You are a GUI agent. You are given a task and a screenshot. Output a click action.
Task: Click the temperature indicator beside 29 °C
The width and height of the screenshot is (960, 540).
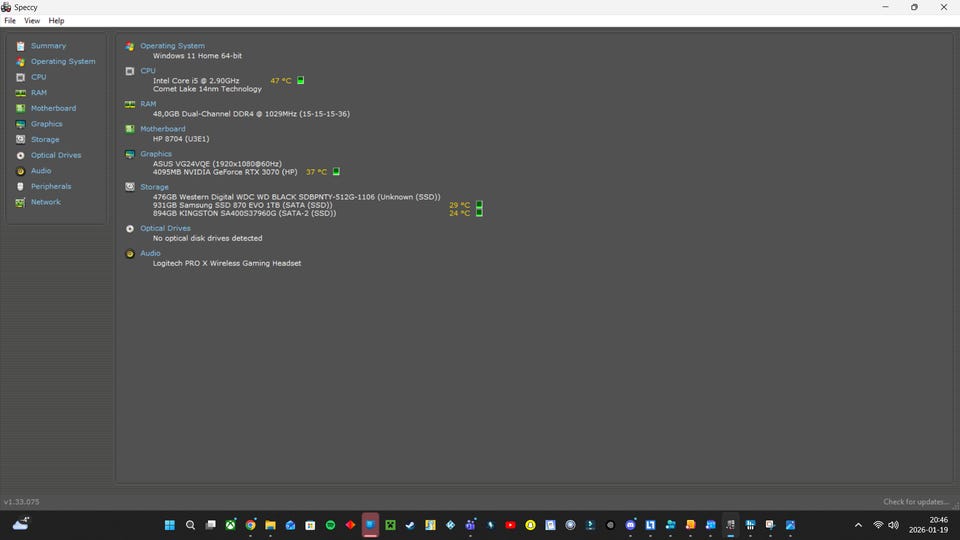coord(479,204)
